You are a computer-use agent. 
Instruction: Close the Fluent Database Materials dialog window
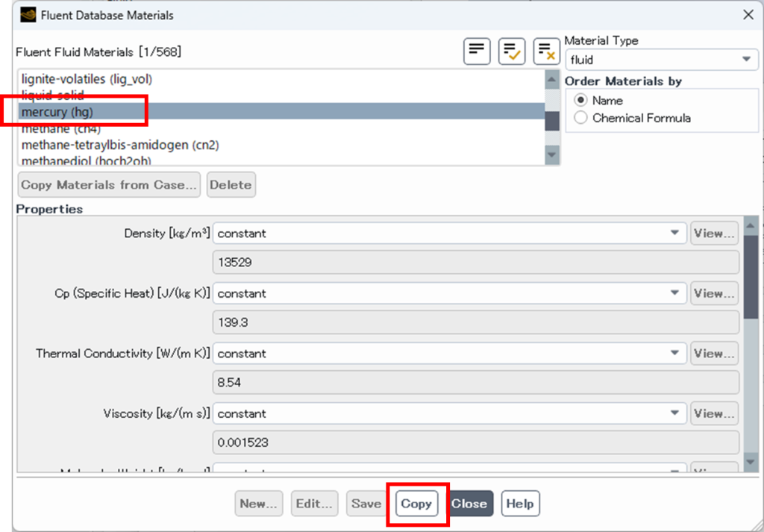[748, 15]
